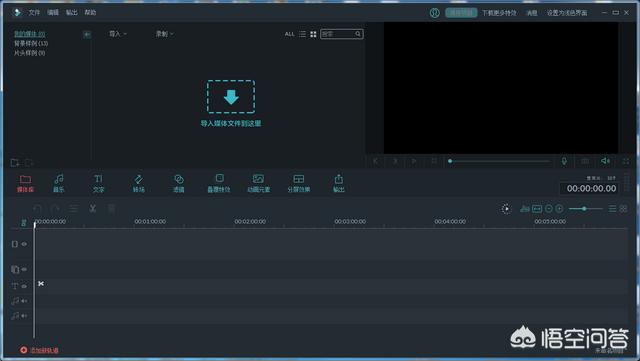
Task: Zoom in the timeline with plus icon
Action: pos(559,209)
